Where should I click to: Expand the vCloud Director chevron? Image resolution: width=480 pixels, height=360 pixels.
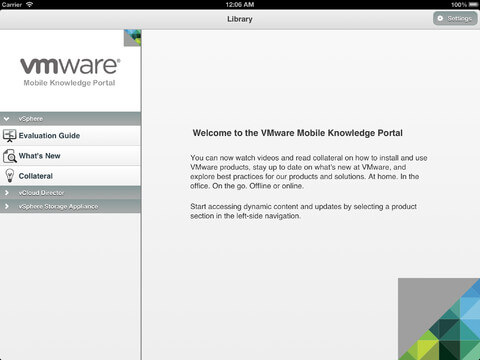pyautogui.click(x=7, y=193)
